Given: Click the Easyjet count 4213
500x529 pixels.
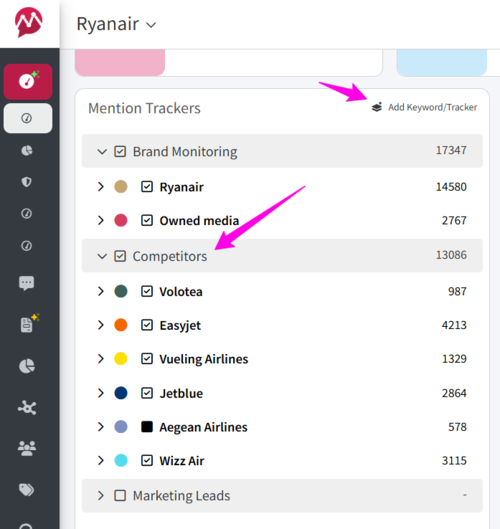Looking at the screenshot, I should coord(454,325).
